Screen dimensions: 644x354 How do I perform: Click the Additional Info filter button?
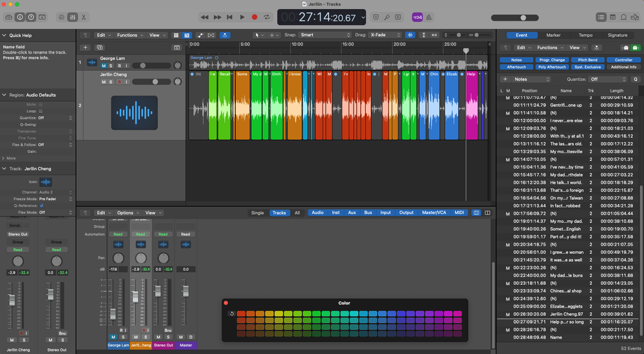[623, 67]
